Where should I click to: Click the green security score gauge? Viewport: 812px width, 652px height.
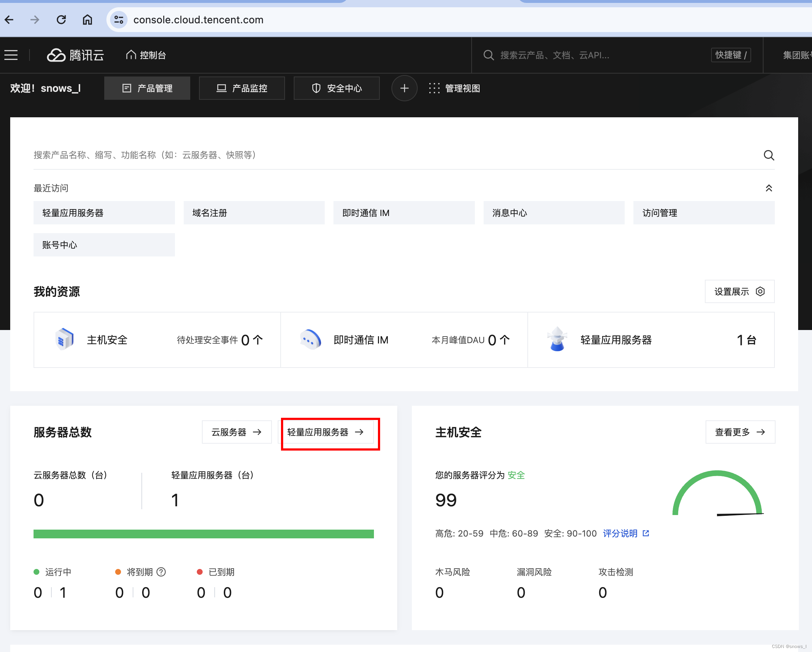tap(718, 493)
